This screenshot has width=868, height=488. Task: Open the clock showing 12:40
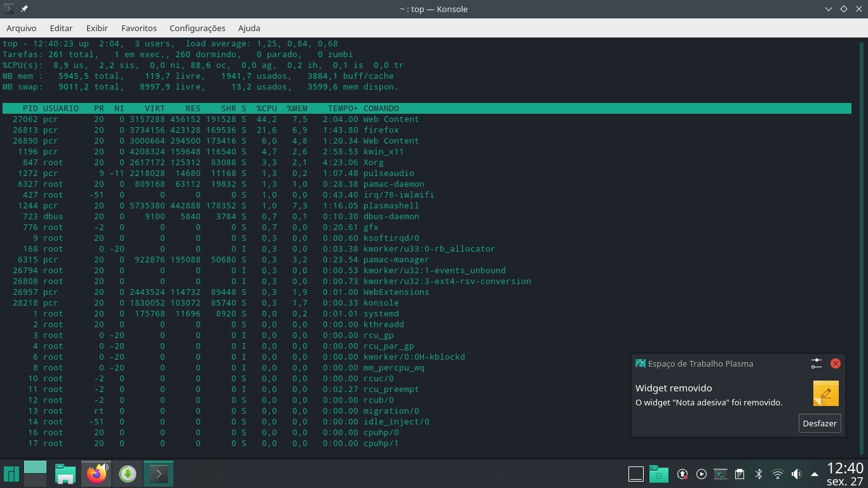[845, 474]
